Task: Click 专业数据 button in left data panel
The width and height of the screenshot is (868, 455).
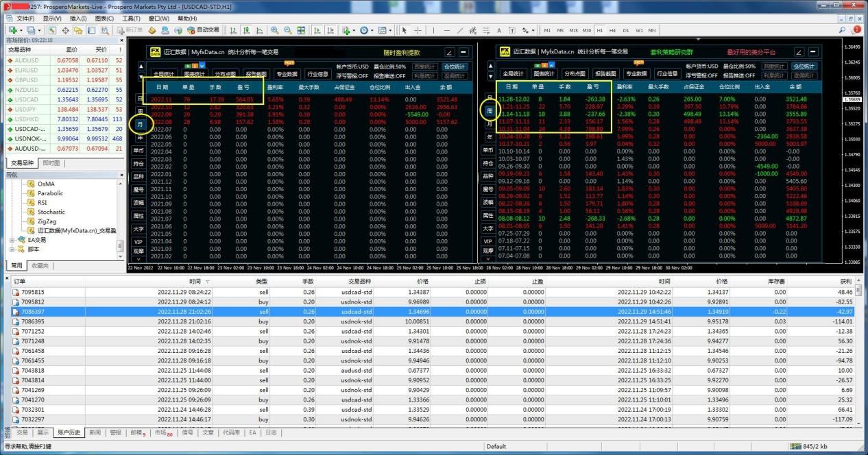Action: [x=287, y=74]
